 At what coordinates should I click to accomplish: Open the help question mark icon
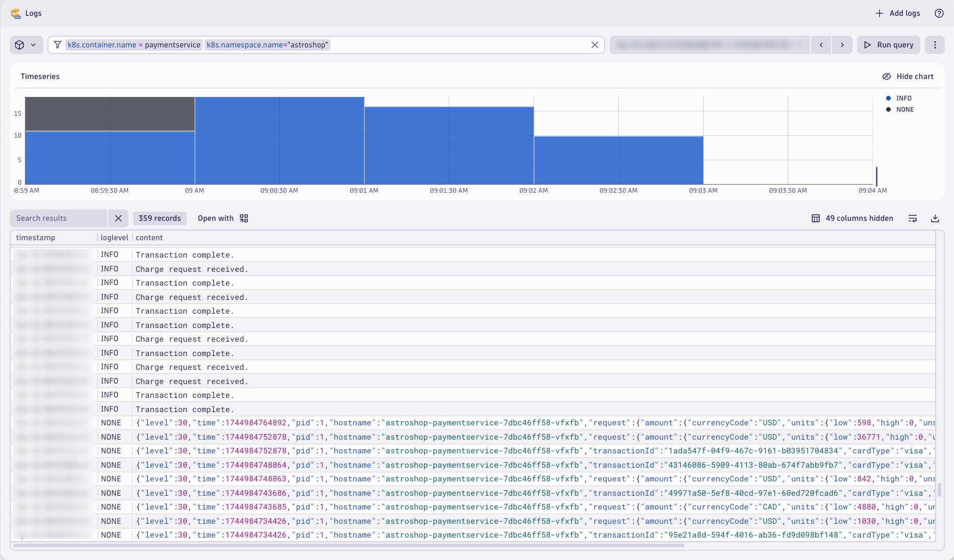pos(939,13)
